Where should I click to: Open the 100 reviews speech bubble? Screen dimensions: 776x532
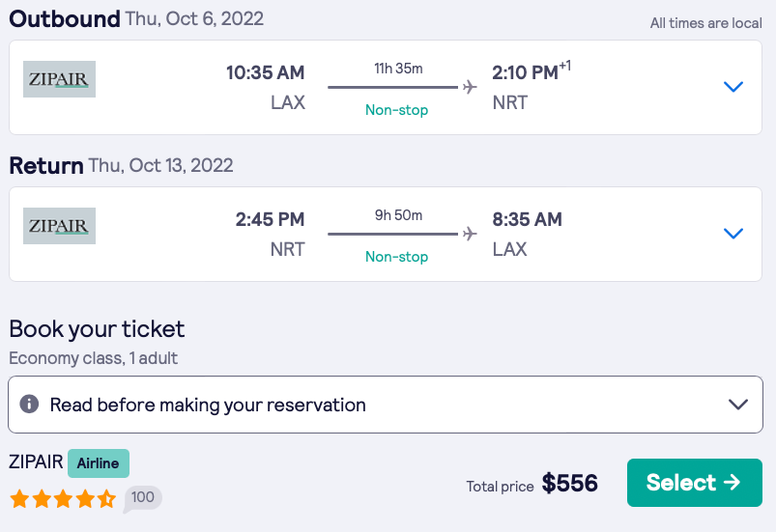[x=142, y=498]
